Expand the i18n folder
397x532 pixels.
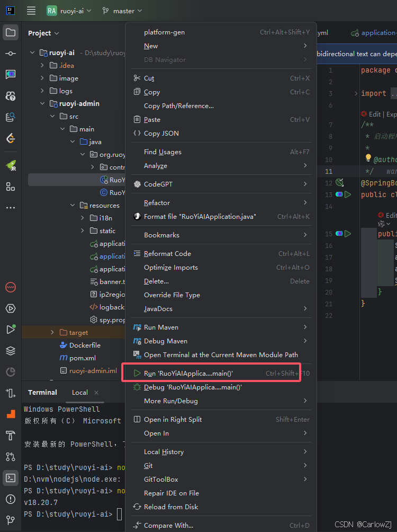point(83,218)
